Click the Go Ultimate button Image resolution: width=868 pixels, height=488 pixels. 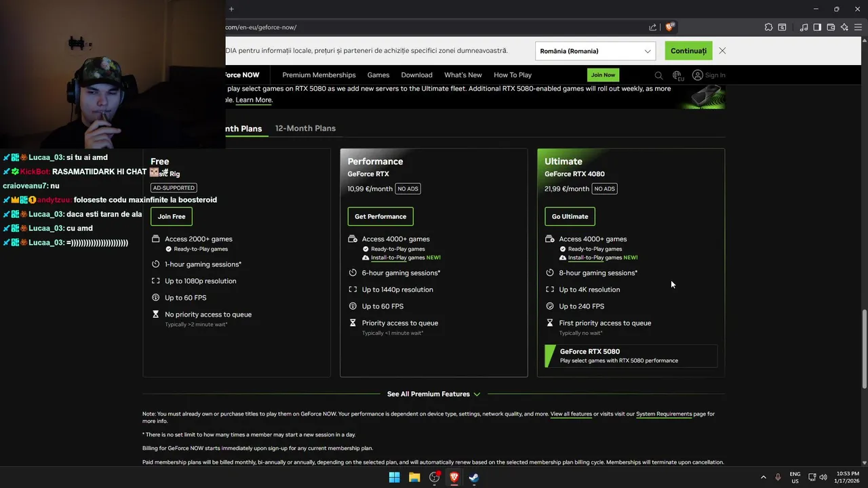tap(570, 216)
